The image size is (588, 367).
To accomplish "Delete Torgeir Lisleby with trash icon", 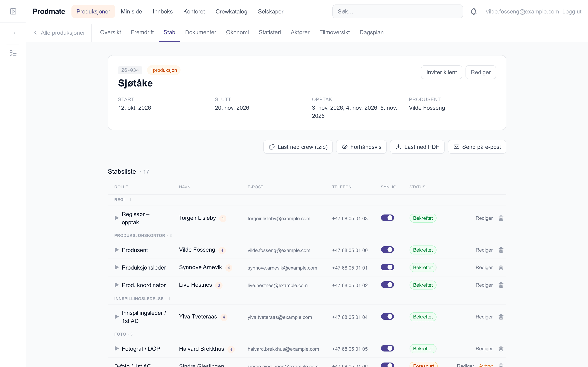I will (x=501, y=218).
